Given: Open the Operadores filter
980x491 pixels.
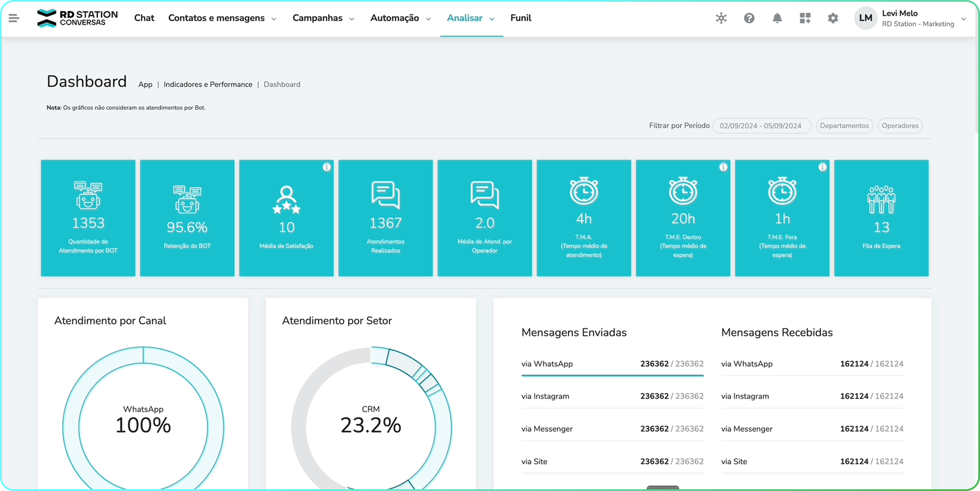Looking at the screenshot, I should pos(900,126).
